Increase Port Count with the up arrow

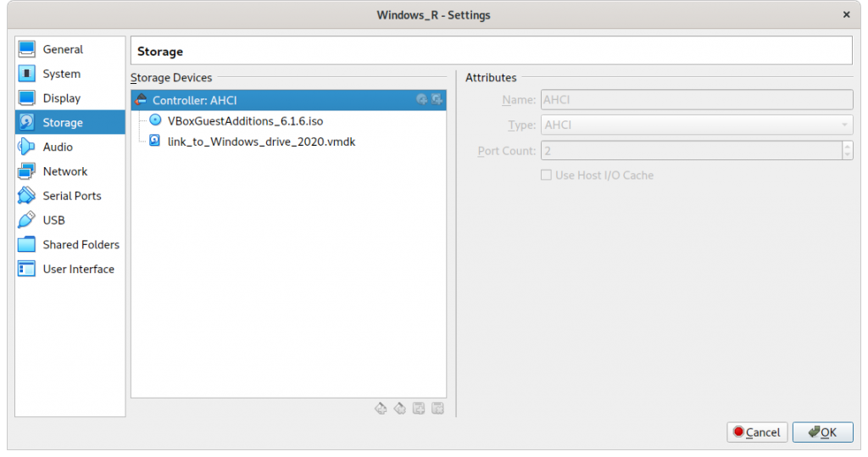point(848,146)
